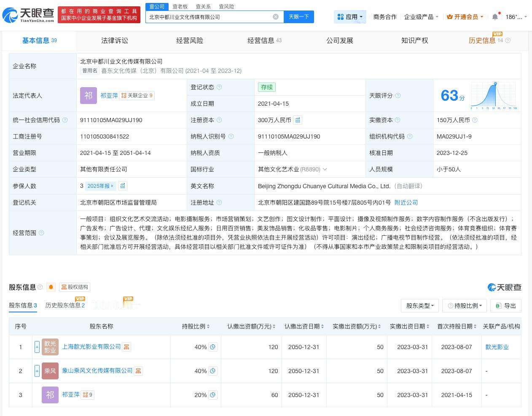
Task: Click the 祁 avatar of legal representative
Action: [x=89, y=96]
